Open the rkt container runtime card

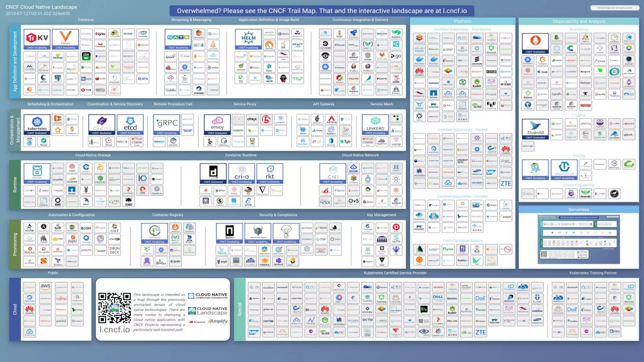pyautogui.click(x=270, y=173)
